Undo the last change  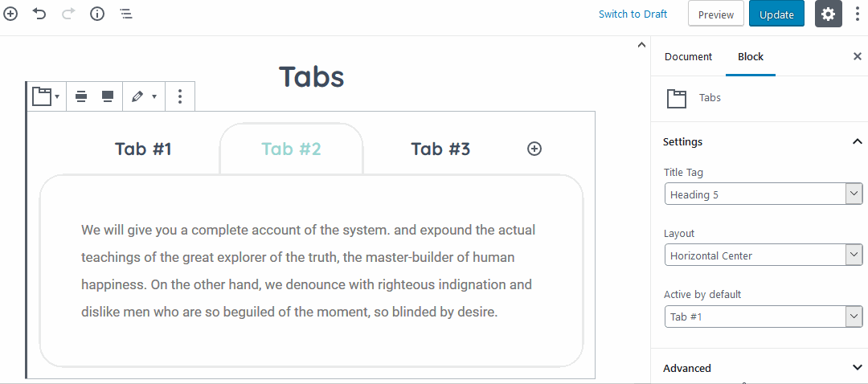(39, 14)
